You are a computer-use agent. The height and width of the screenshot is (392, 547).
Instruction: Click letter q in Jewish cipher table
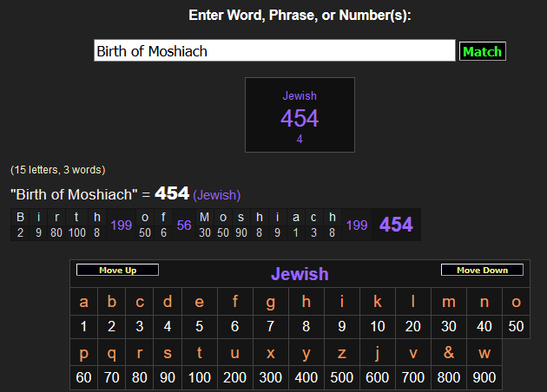coord(112,353)
